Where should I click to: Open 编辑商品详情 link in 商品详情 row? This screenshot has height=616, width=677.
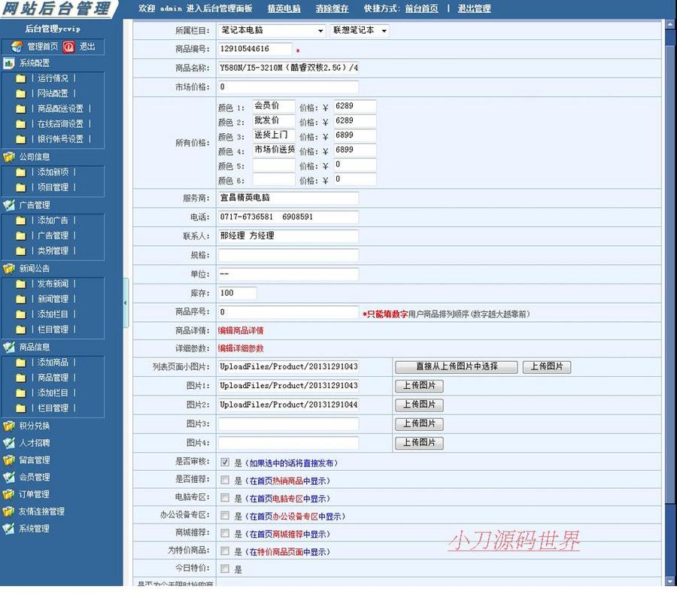coord(242,329)
